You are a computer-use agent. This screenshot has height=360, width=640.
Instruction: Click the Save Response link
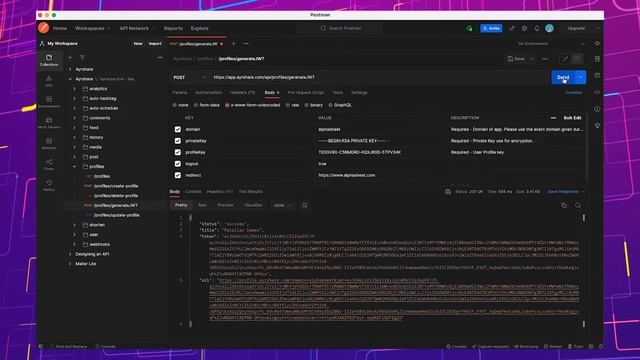[x=563, y=191]
